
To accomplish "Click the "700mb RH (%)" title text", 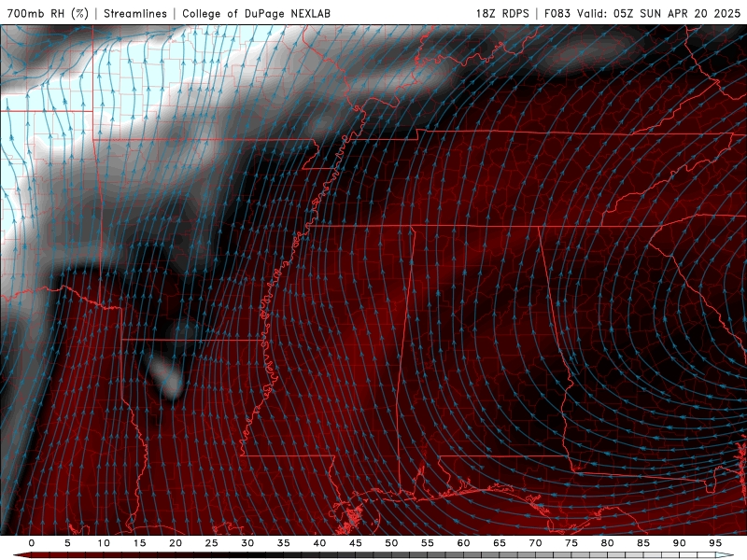I will (48, 13).
